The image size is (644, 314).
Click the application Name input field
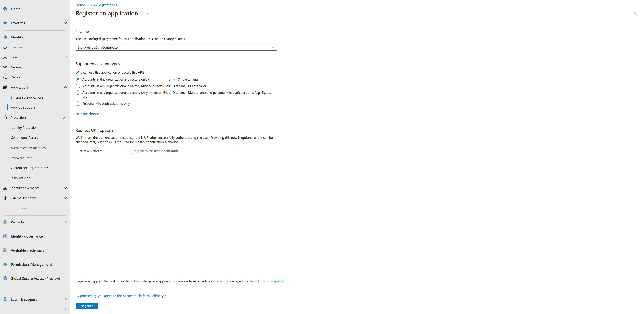176,47
